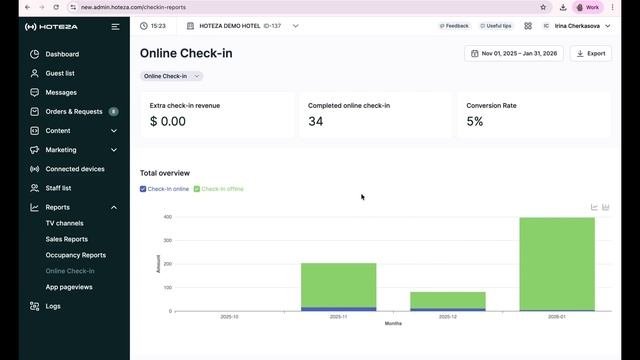Reload the browser page
Screen dimensions: 640x360
(56, 7)
